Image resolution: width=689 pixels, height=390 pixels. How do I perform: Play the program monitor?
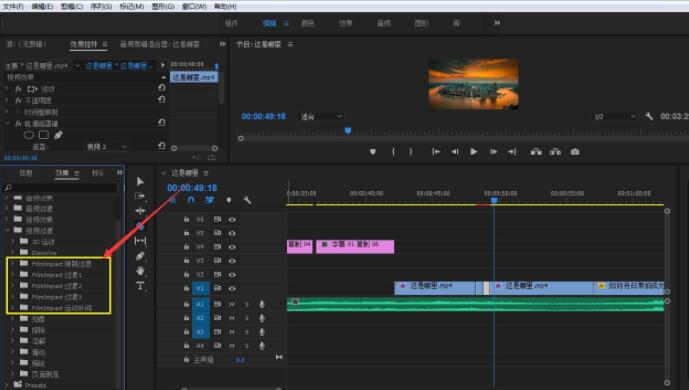click(474, 152)
